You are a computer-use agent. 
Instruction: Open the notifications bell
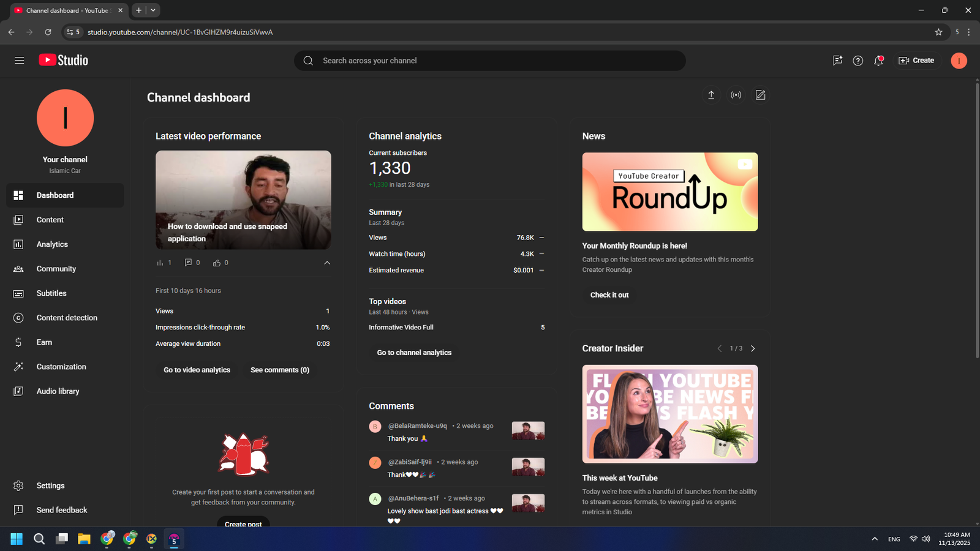click(x=878, y=61)
